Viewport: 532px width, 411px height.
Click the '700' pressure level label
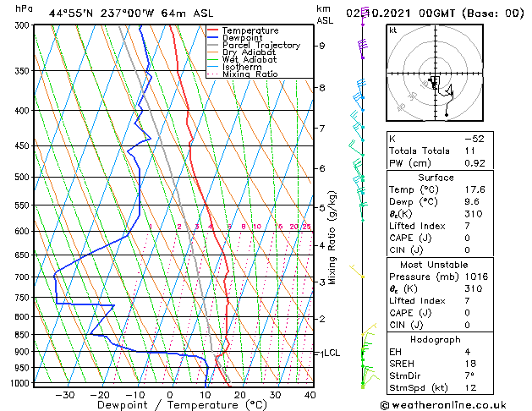point(24,277)
